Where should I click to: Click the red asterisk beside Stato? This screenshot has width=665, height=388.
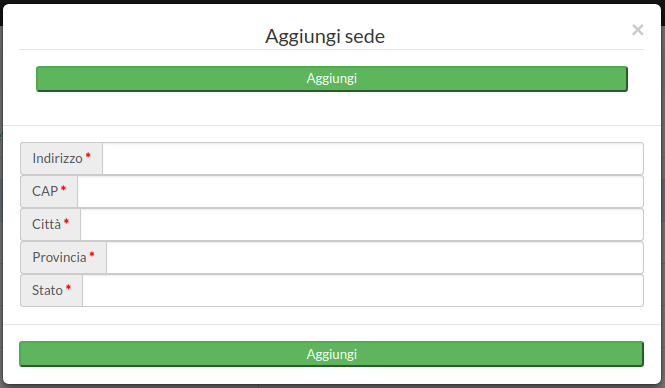(x=68, y=287)
